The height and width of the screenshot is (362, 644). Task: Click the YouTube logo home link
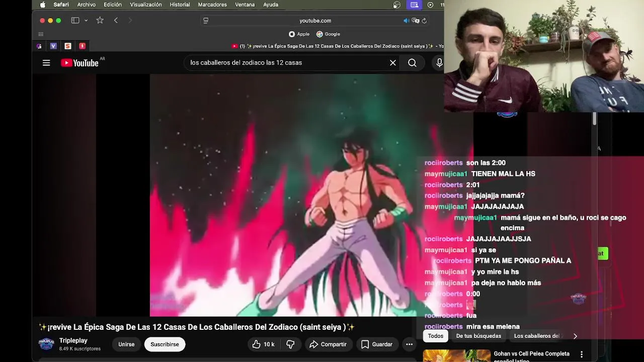79,63
